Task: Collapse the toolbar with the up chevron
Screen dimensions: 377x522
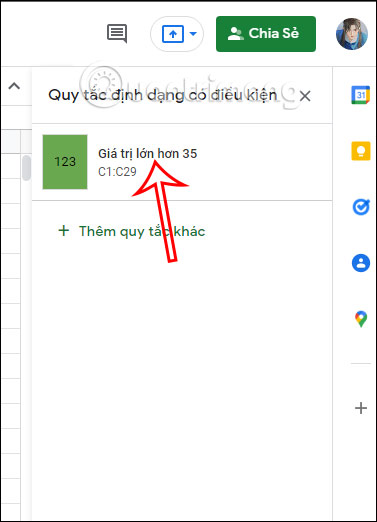Action: click(14, 86)
